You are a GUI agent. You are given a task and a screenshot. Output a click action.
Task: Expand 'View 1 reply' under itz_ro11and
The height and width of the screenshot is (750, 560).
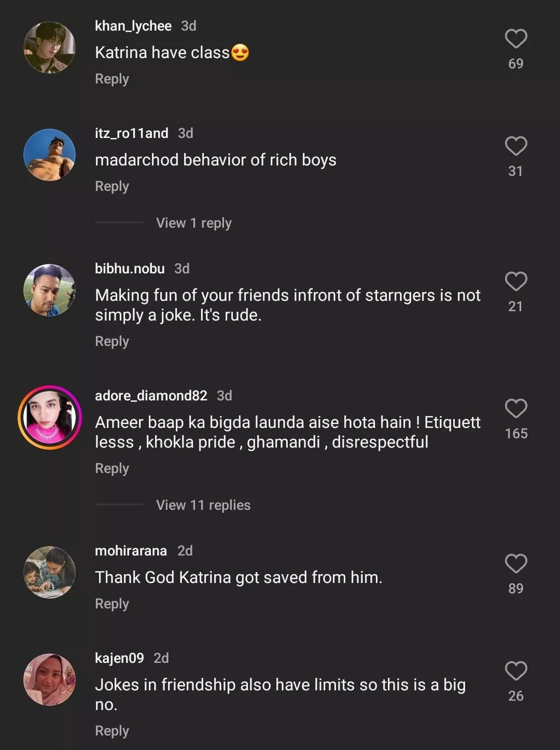[193, 223]
